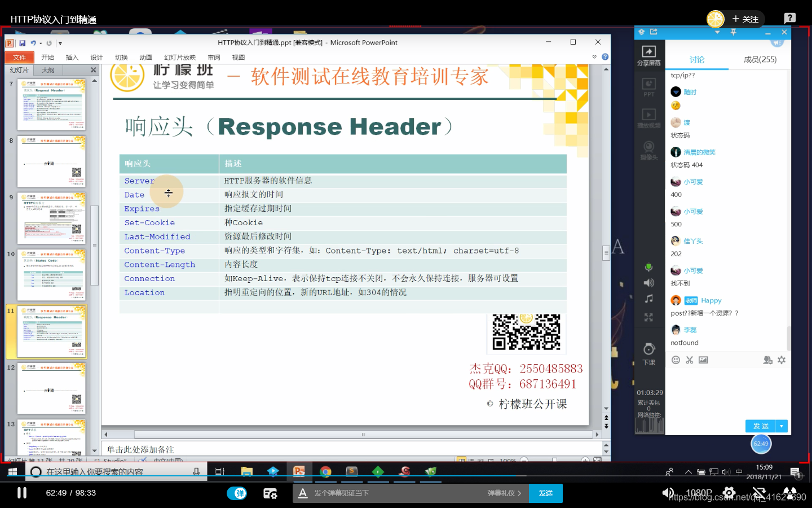Select slide 8 thumbnail

[51, 162]
